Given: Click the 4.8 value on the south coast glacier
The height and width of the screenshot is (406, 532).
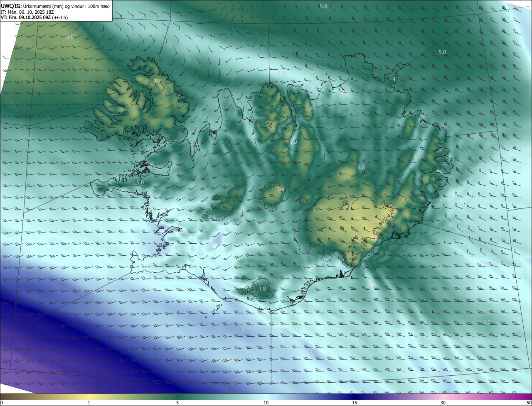Looking at the screenshot, I should click(262, 289).
